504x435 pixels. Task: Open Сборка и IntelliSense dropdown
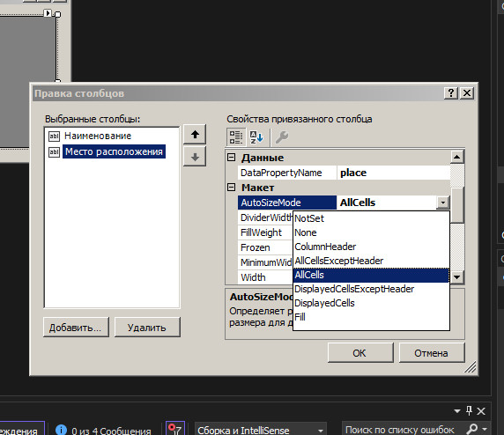pos(321,431)
